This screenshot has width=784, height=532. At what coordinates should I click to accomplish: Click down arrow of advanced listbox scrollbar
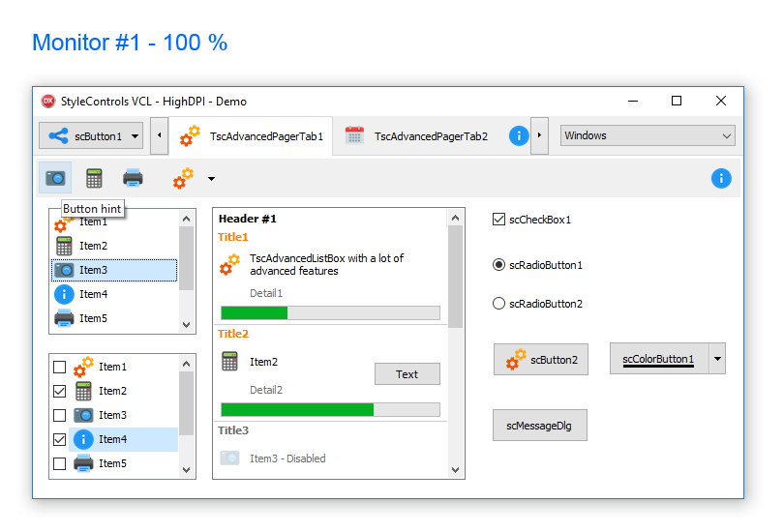pos(455,469)
